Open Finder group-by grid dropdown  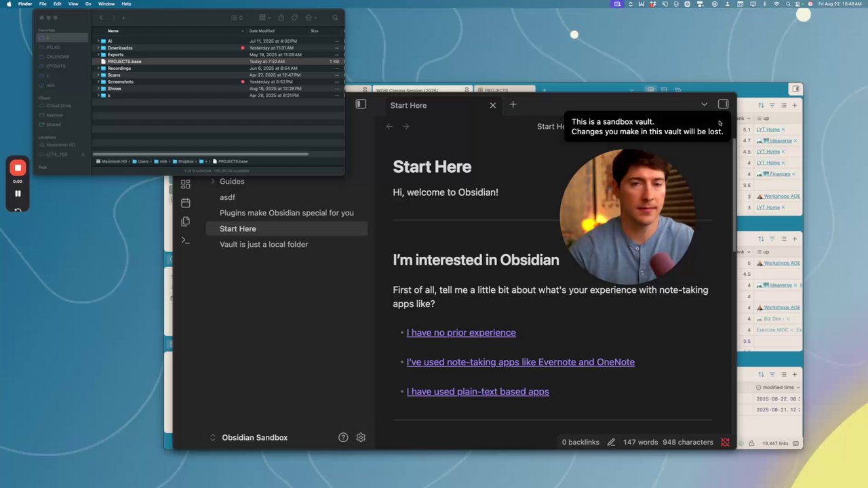[x=265, y=18]
